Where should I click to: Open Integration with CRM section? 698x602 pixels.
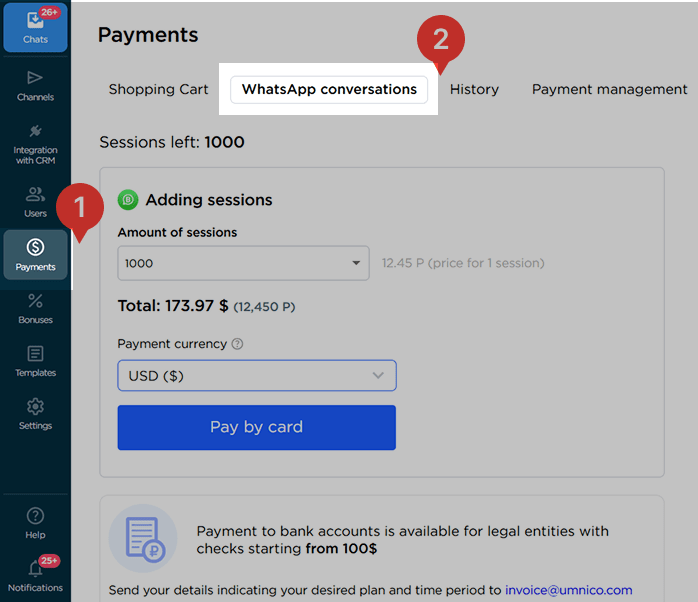(35, 144)
